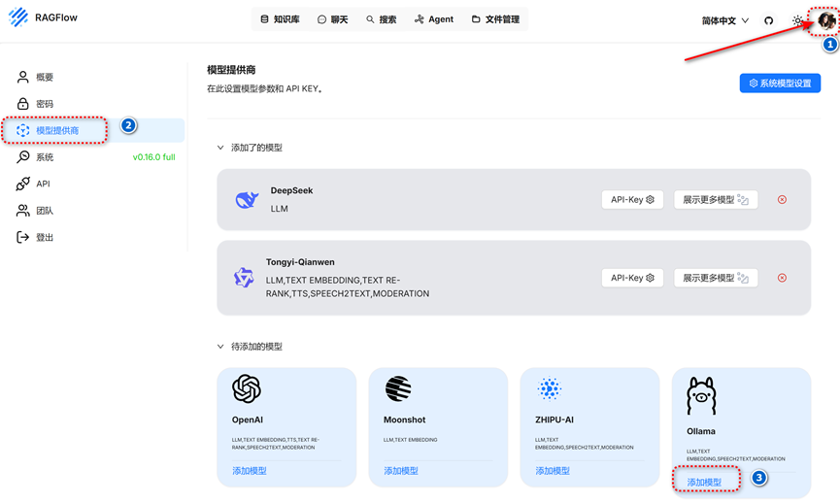
Task: Open the 文件管理 tab
Action: [495, 19]
